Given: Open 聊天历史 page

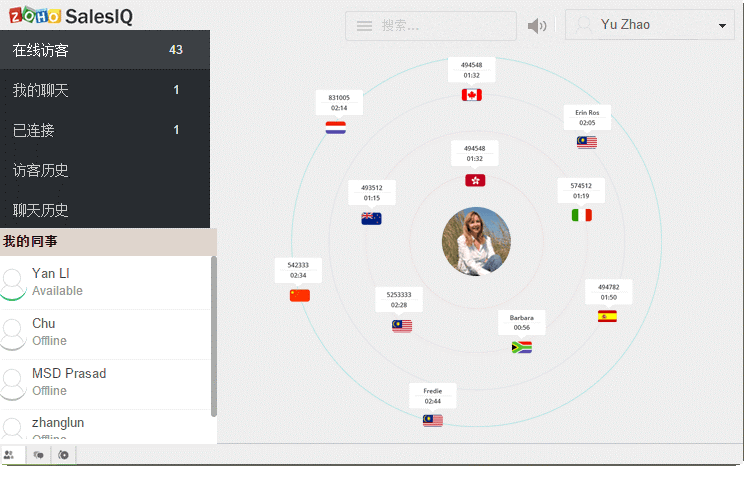Looking at the screenshot, I should click(x=105, y=210).
